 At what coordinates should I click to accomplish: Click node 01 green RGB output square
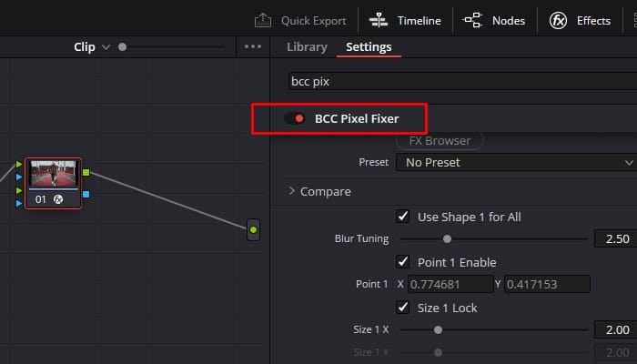[86, 173]
